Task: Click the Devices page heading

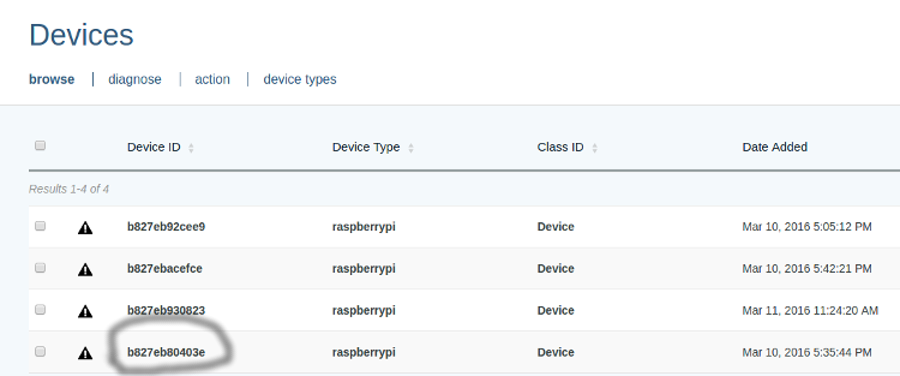Action: 81,35
